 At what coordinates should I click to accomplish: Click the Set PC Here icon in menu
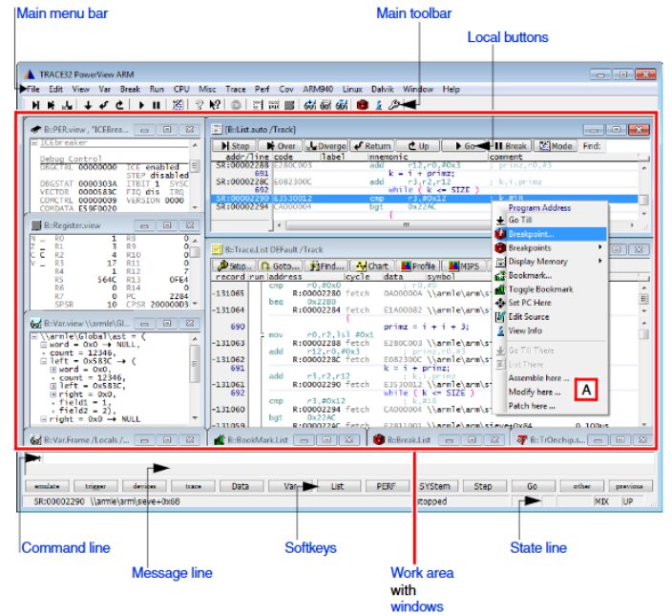[x=500, y=303]
